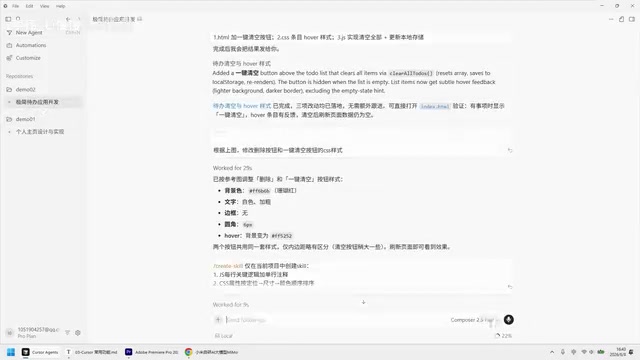Open the Edit menu
Viewport: 640px width, 360px height.
click(x=29, y=6)
